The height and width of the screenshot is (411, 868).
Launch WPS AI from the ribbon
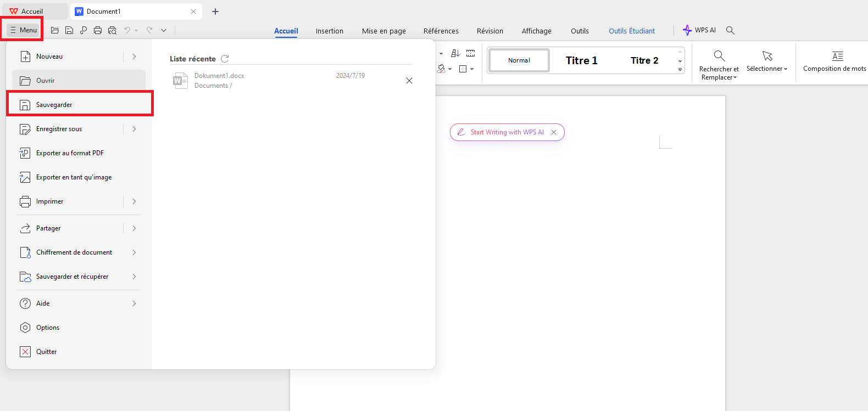699,30
